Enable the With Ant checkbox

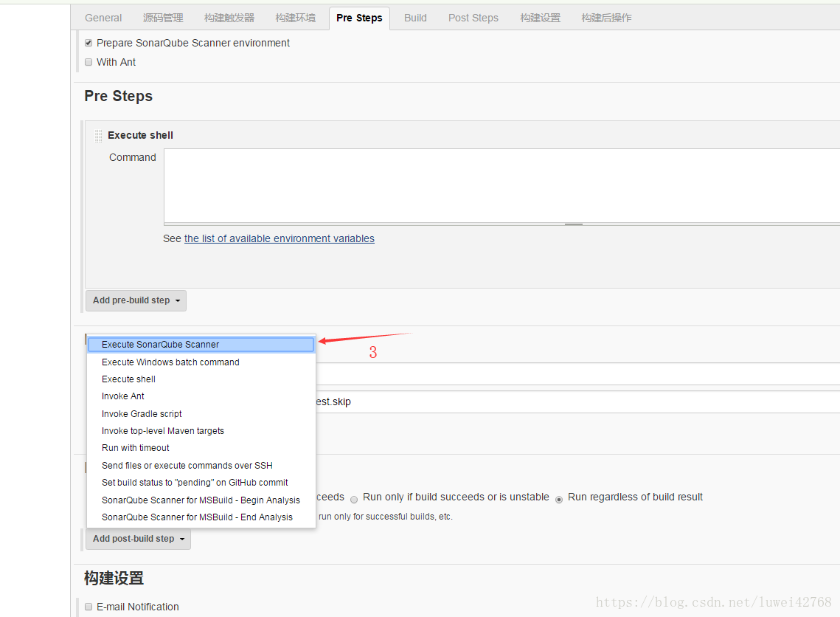pyautogui.click(x=88, y=62)
